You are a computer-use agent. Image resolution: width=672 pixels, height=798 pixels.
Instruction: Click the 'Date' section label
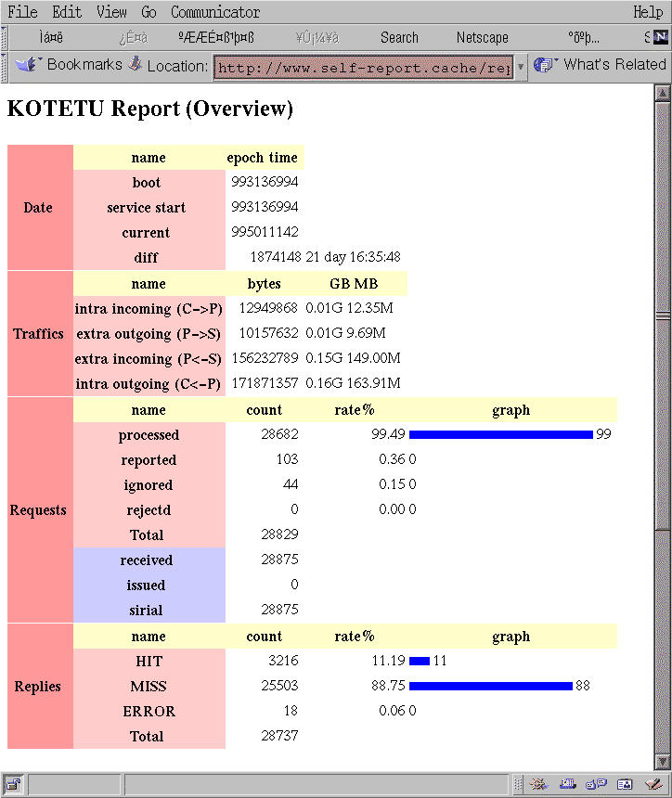[x=38, y=208]
